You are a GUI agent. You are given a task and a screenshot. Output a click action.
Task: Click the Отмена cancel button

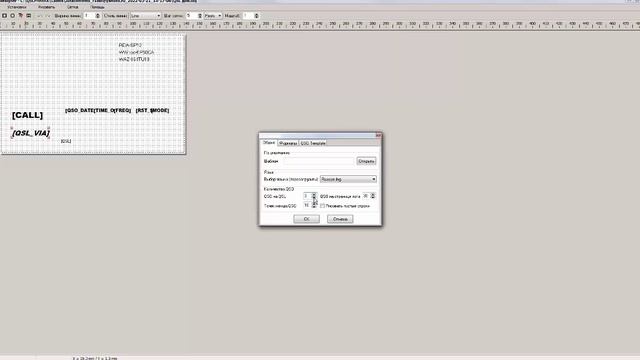point(340,219)
